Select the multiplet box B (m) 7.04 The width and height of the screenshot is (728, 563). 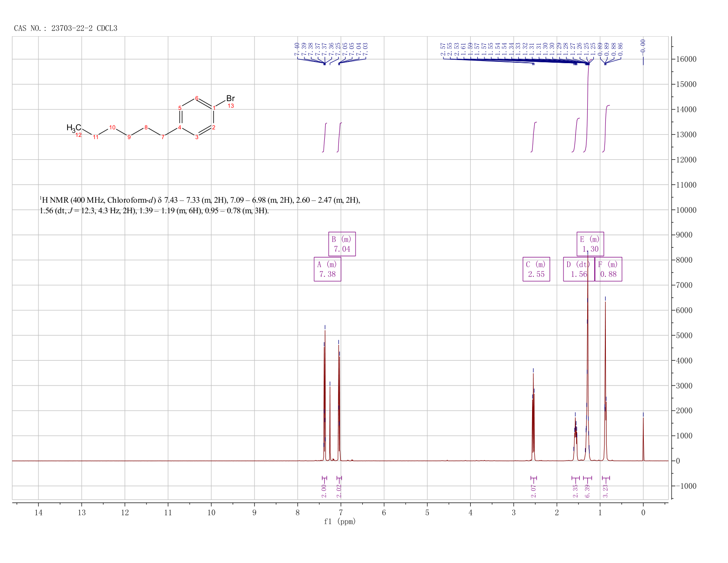[x=342, y=244]
